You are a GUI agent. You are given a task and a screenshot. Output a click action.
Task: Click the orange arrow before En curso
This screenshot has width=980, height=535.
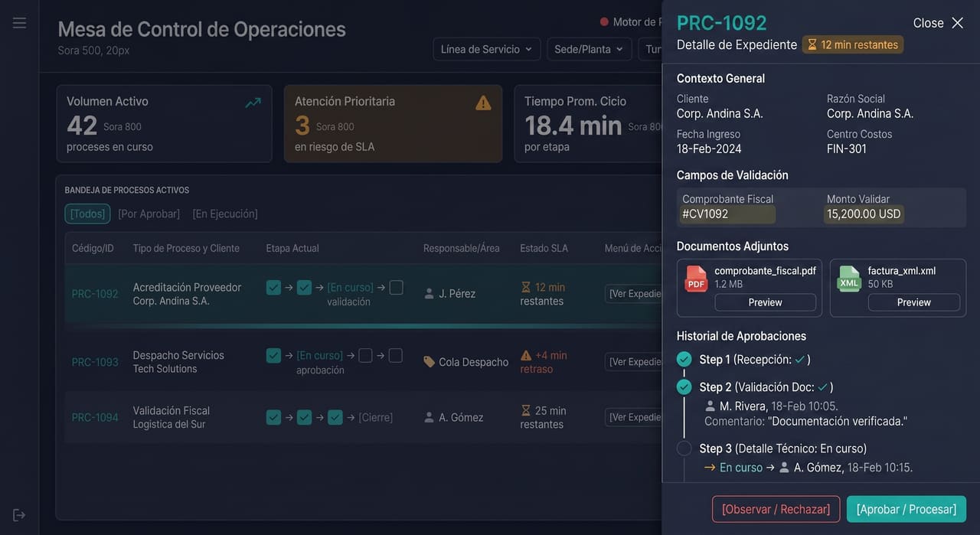pyautogui.click(x=710, y=467)
